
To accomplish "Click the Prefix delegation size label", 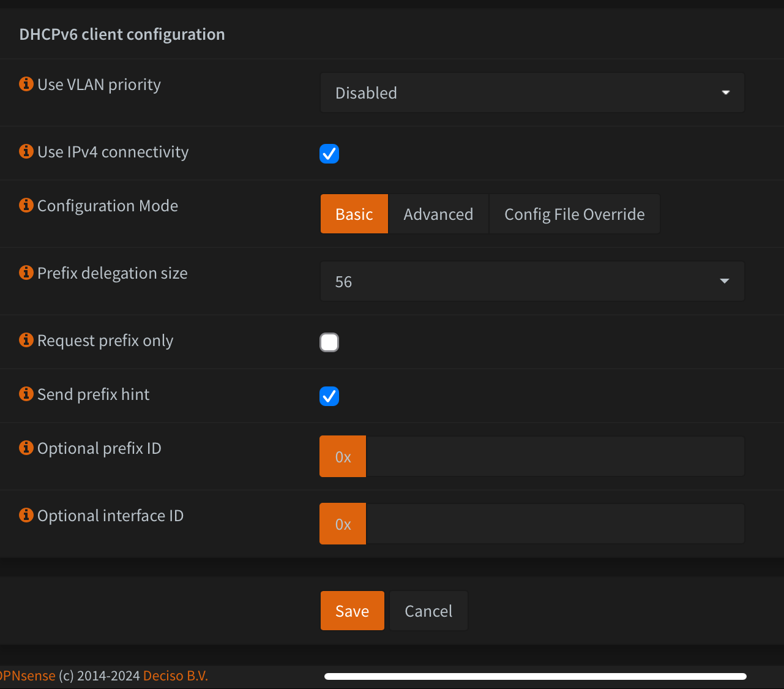I will pyautogui.click(x=113, y=273).
